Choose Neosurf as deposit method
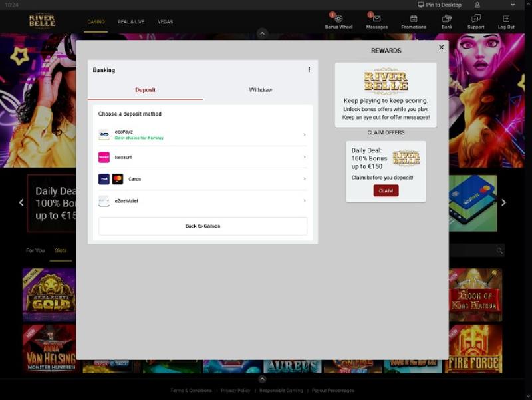 (x=202, y=157)
